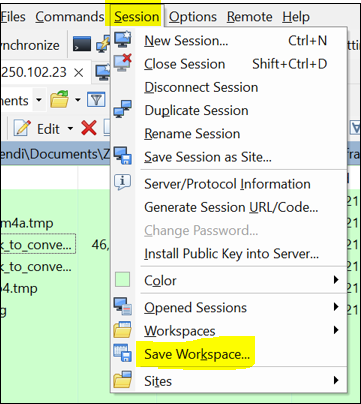Click the Server/Protocol Information icon
Screen dimensions: 361x404
122,182
